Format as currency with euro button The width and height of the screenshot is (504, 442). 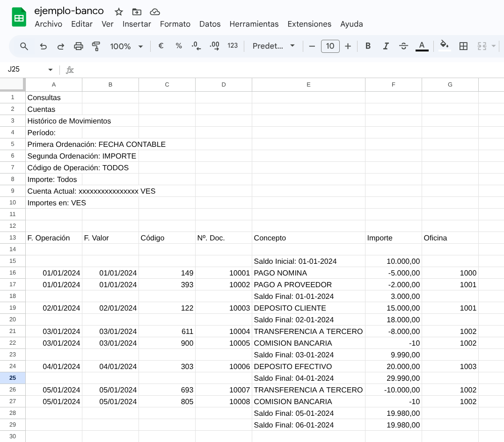coord(161,46)
